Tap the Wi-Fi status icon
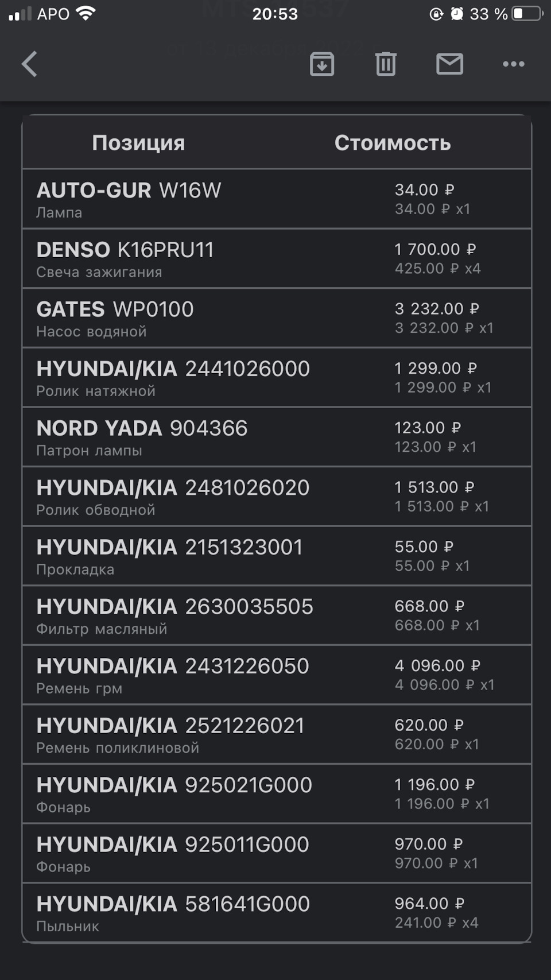Image resolution: width=551 pixels, height=980 pixels. click(86, 13)
